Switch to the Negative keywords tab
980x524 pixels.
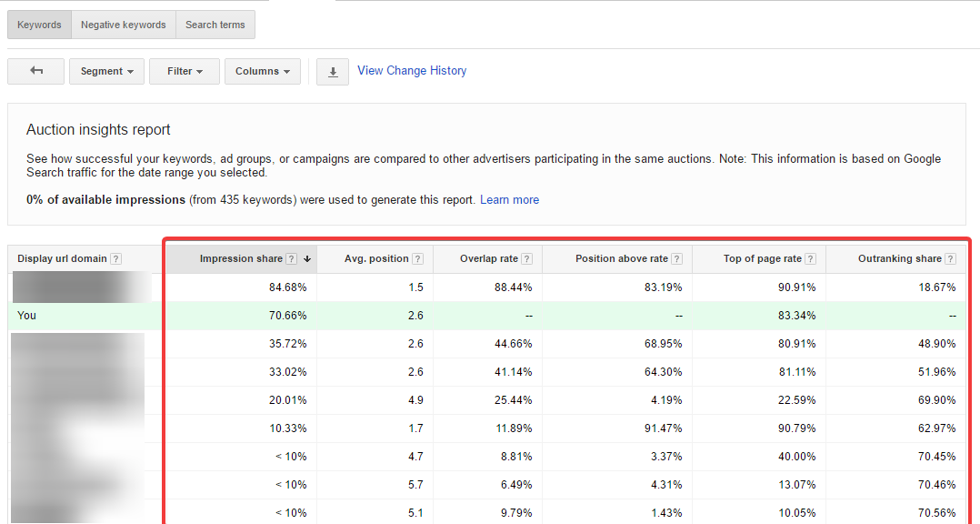point(123,25)
